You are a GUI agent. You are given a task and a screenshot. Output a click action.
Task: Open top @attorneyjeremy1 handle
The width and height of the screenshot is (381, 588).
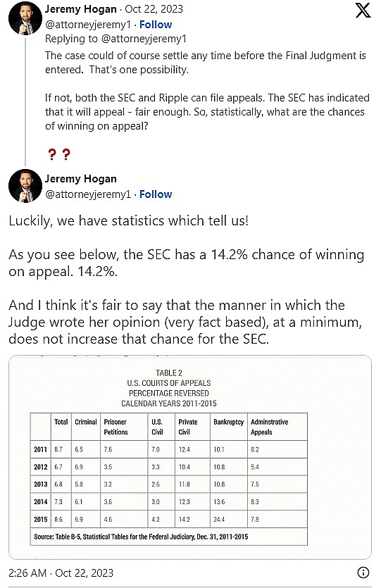88,25
